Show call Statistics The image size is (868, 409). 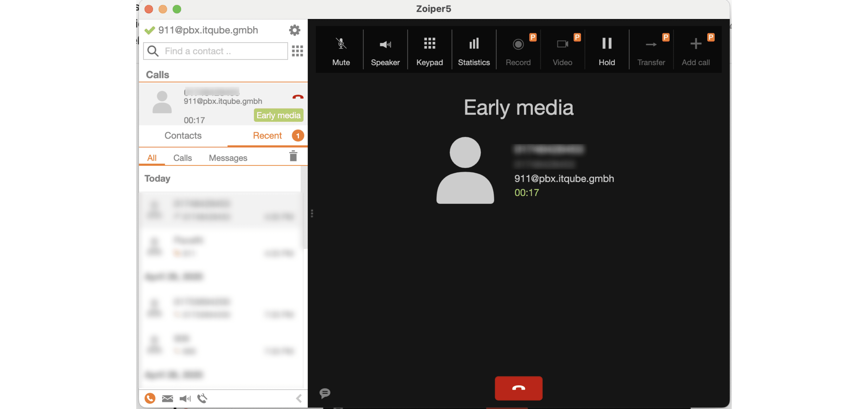tap(474, 50)
